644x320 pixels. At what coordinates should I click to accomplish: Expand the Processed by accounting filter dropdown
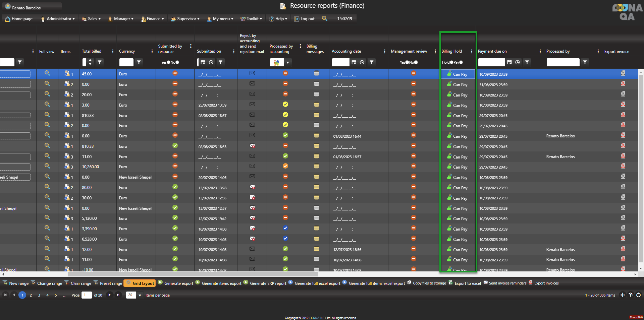[x=288, y=62]
